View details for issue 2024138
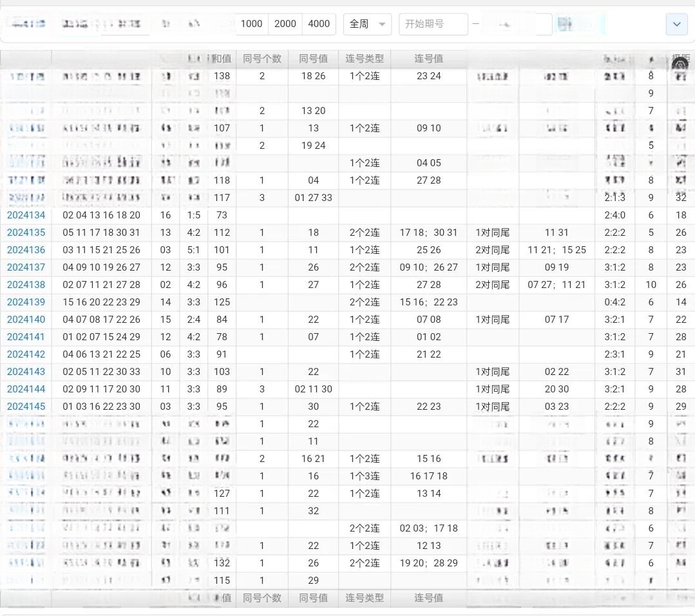 tap(26, 285)
